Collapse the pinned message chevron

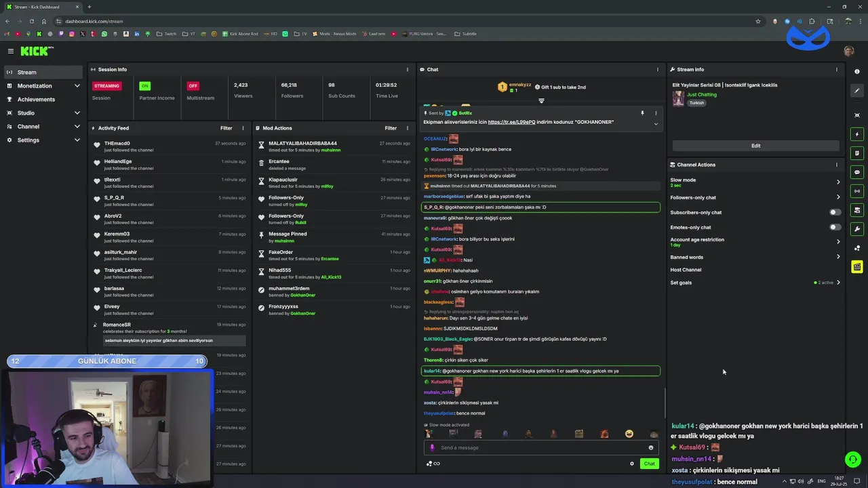(x=656, y=124)
